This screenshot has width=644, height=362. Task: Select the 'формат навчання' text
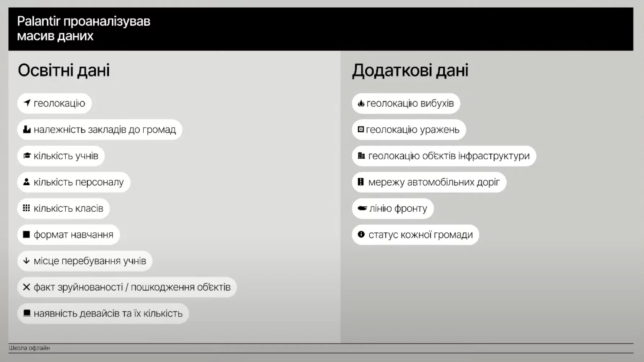[x=74, y=235]
